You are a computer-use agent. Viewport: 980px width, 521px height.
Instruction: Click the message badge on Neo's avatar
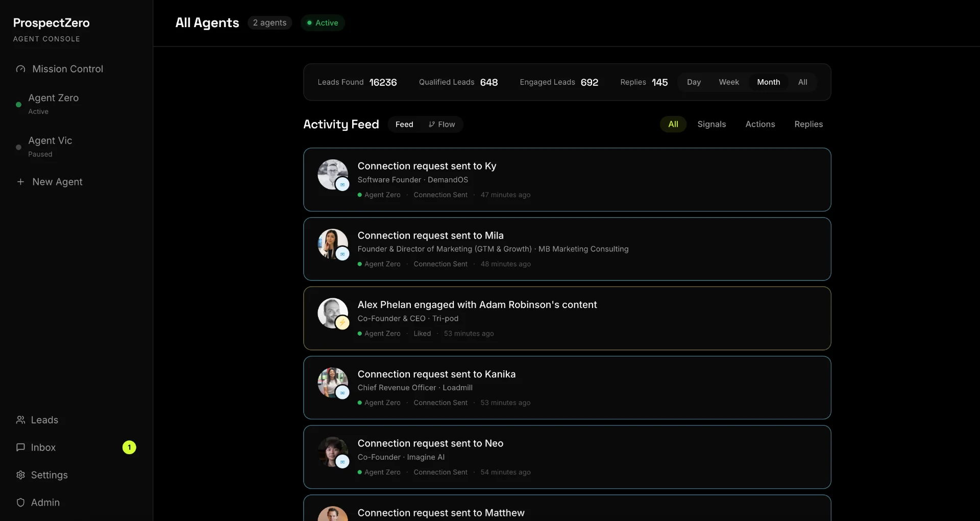(x=342, y=462)
